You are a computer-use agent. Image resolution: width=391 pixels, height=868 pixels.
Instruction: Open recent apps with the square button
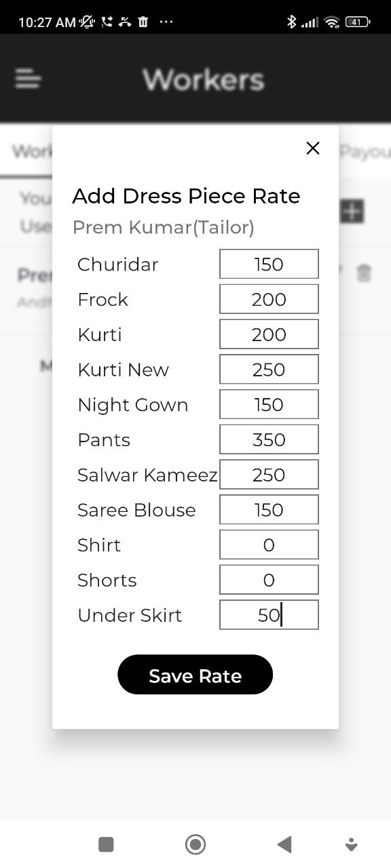click(x=106, y=844)
